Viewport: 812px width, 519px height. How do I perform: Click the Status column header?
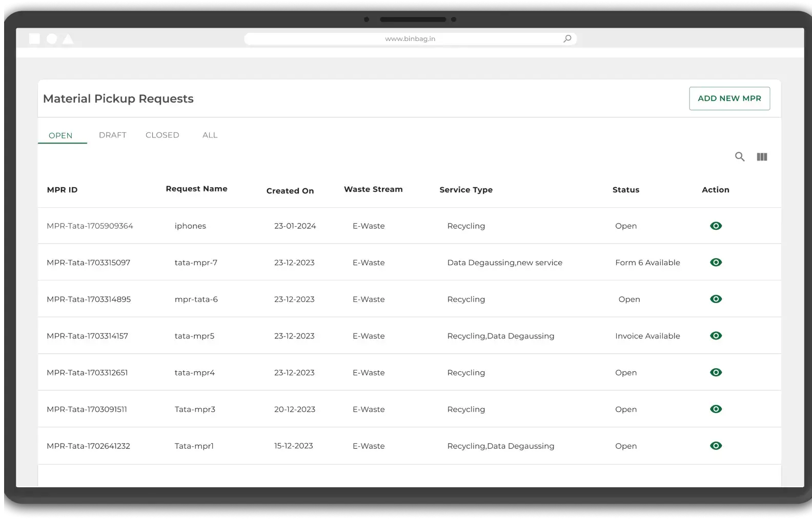coord(625,190)
